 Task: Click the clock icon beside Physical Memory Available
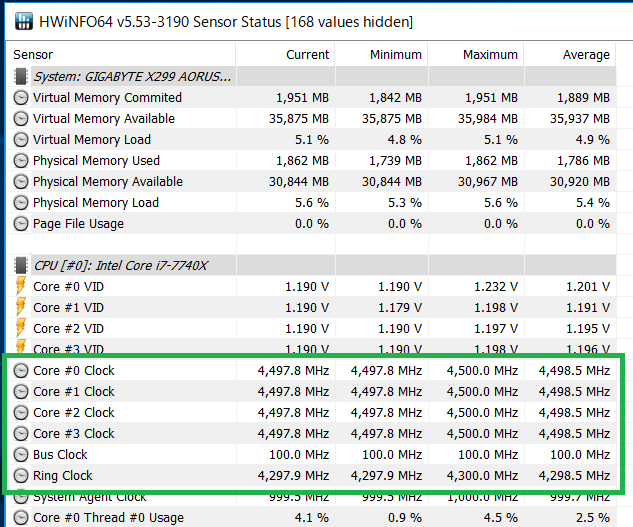pos(21,181)
